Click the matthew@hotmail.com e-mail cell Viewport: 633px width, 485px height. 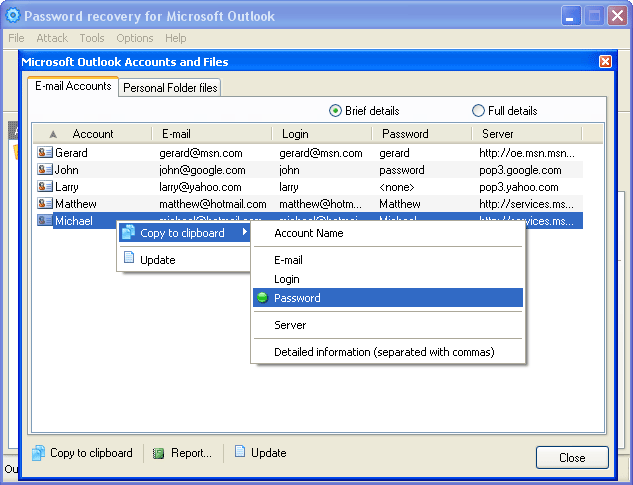tap(213, 204)
